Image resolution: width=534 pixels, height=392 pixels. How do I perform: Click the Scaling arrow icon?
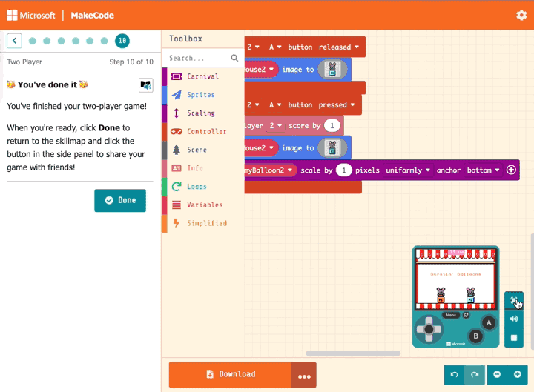click(177, 113)
